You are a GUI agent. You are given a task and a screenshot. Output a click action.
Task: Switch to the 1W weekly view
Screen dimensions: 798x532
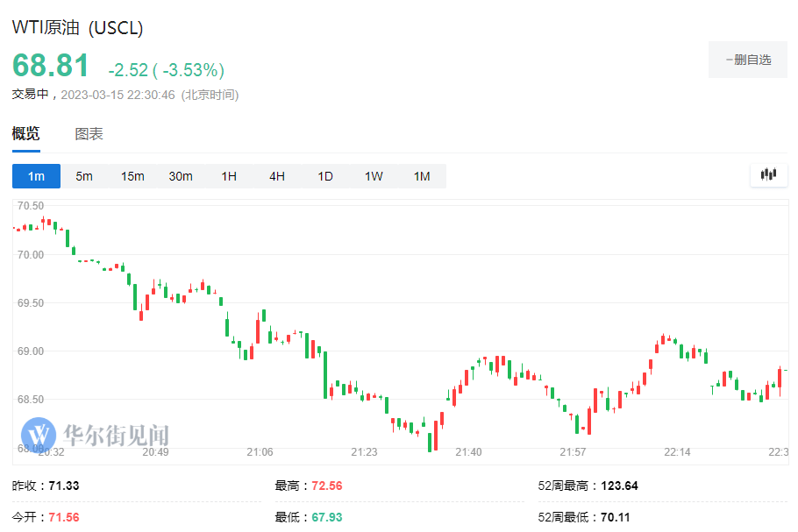tap(373, 175)
